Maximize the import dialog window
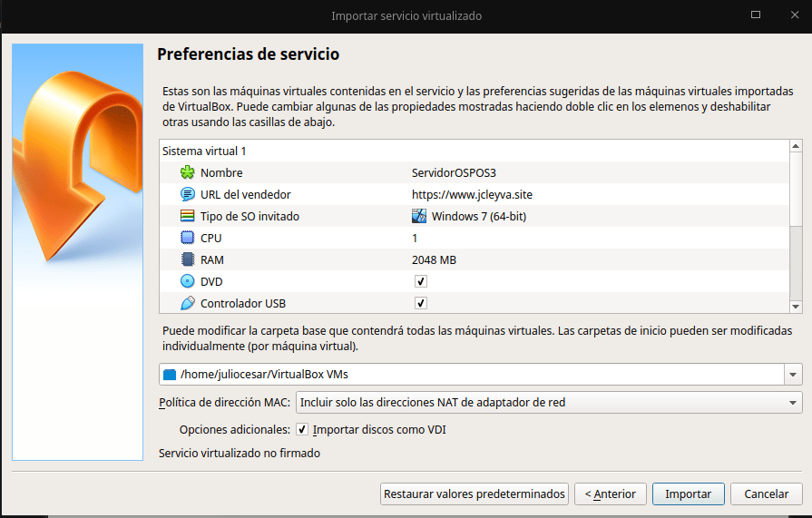Image resolution: width=812 pixels, height=518 pixels. (x=756, y=15)
